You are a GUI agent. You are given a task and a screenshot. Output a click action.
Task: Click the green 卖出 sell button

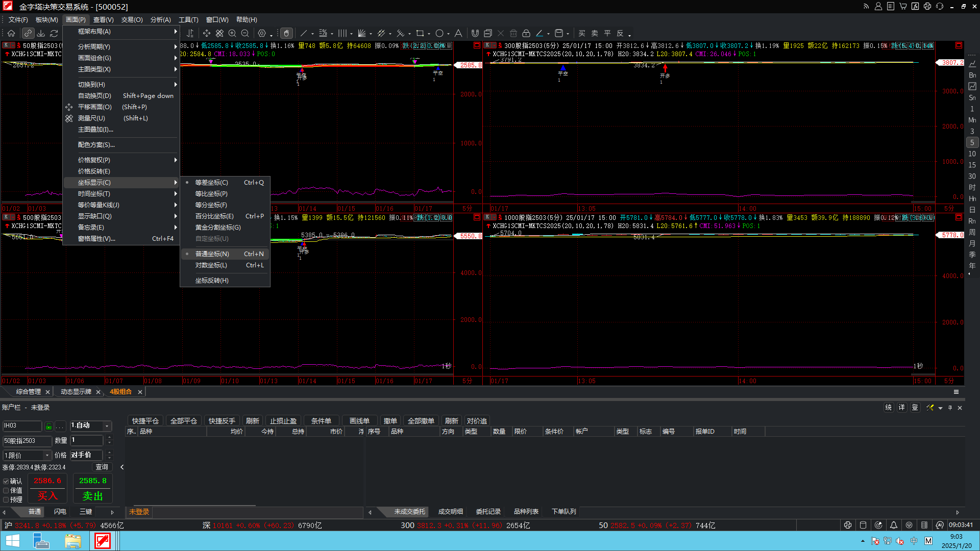click(93, 488)
